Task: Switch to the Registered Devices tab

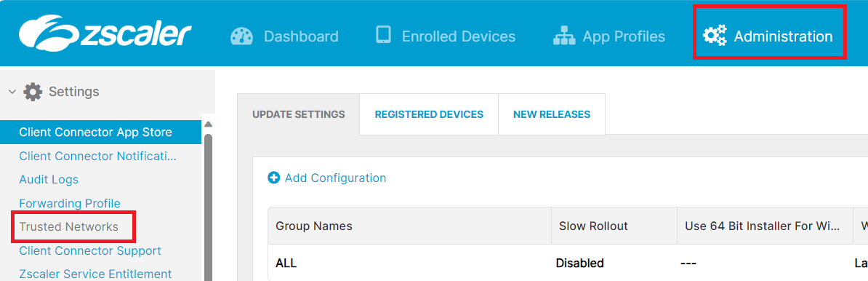Action: pyautogui.click(x=429, y=114)
